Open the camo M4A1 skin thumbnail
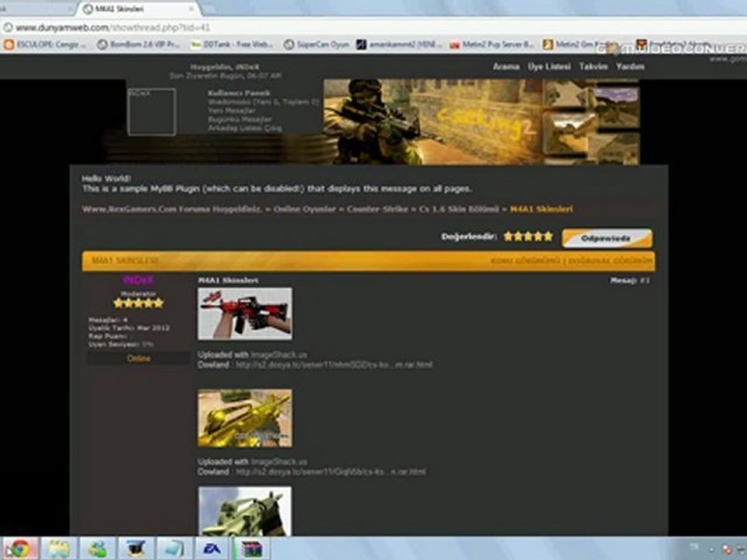This screenshot has width=747, height=560. click(x=245, y=511)
